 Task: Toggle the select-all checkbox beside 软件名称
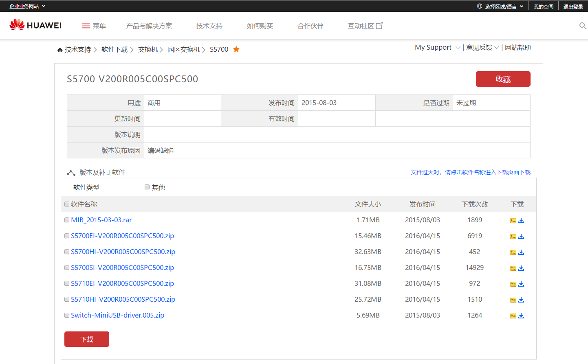(x=67, y=204)
